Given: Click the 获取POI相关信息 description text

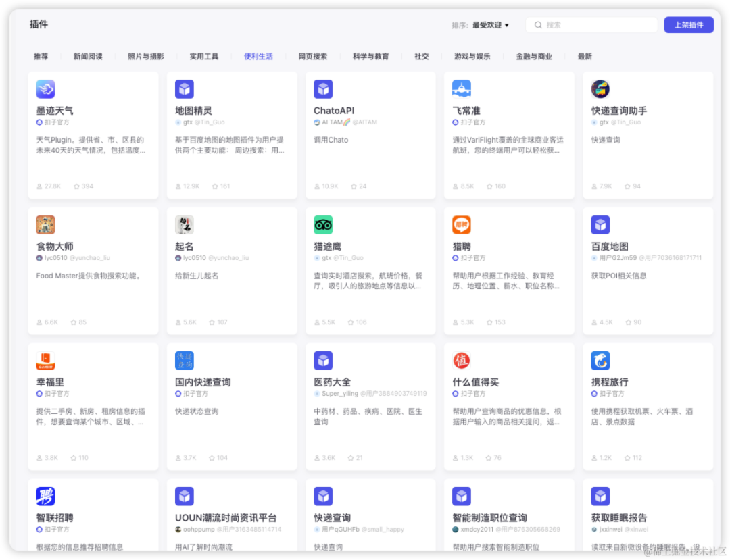Looking at the screenshot, I should (x=618, y=276).
